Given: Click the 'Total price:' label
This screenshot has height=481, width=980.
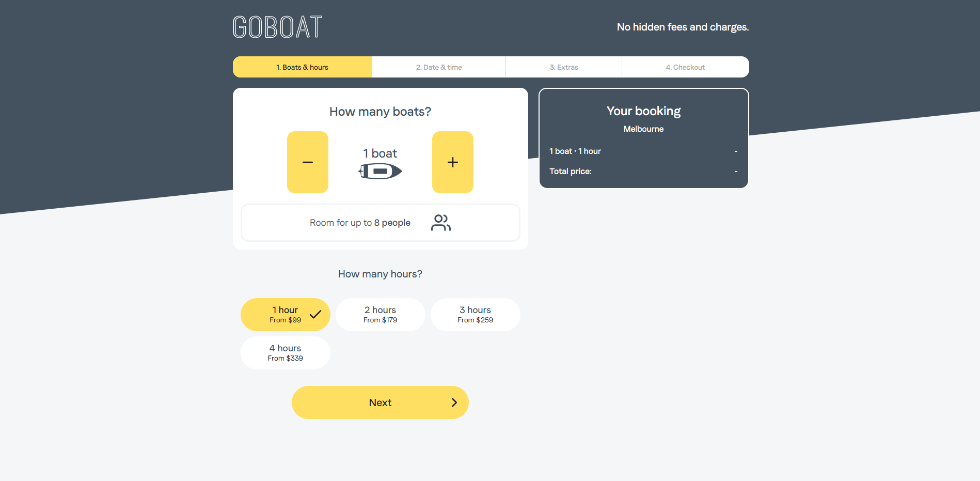Looking at the screenshot, I should (571, 172).
